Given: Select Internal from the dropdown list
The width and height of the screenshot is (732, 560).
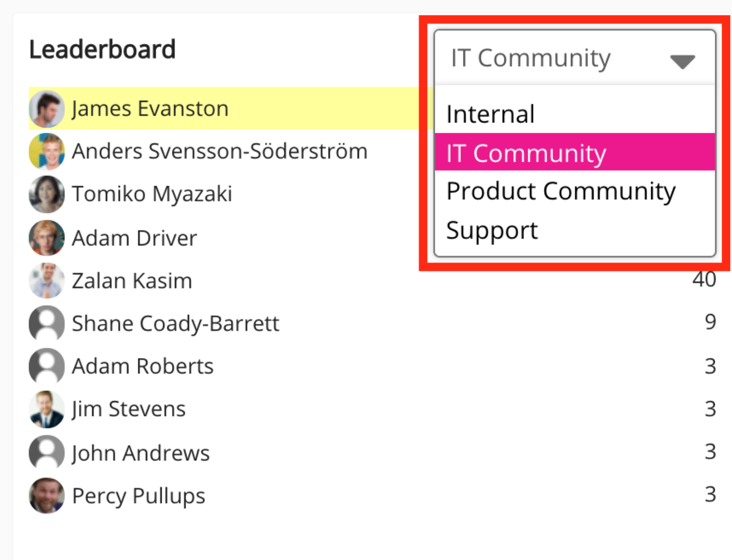Looking at the screenshot, I should tap(490, 115).
